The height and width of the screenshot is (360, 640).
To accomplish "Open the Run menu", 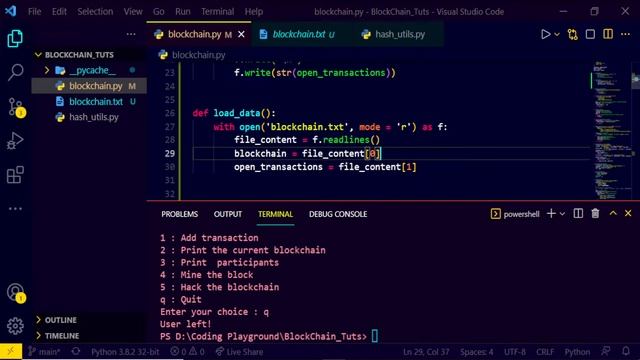I will click(x=183, y=11).
